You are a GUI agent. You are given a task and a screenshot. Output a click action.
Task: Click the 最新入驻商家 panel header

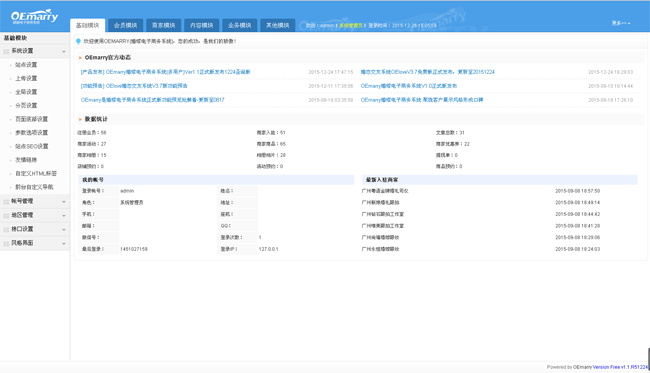500,180
